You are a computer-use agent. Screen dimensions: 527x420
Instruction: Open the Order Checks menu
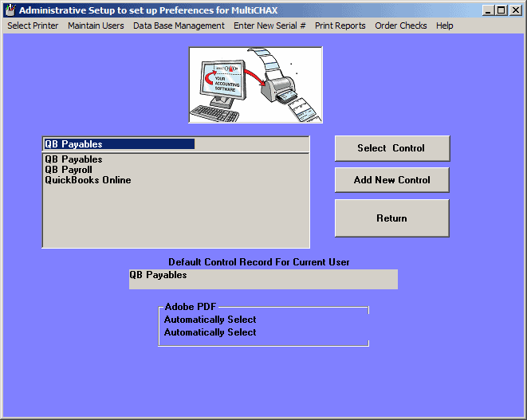click(401, 26)
